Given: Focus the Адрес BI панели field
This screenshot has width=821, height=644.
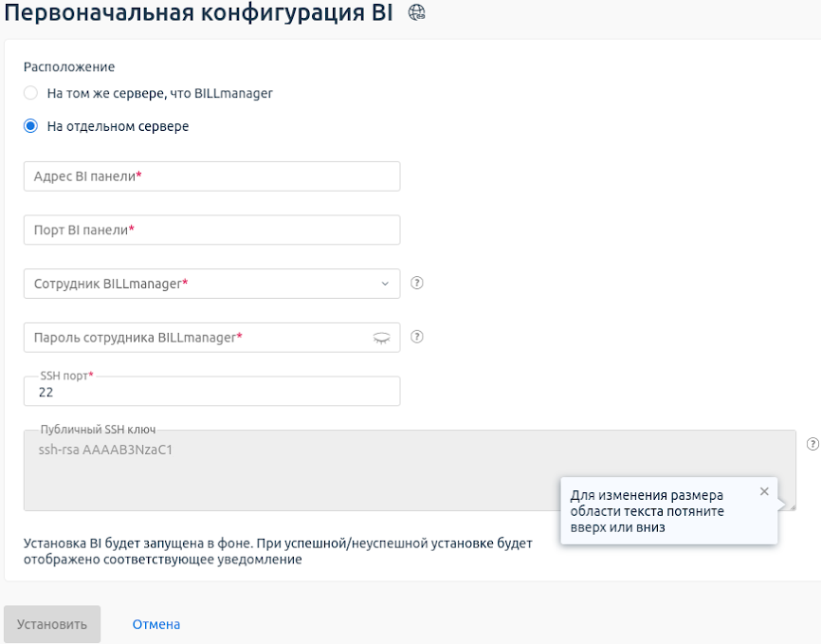Looking at the screenshot, I should coord(211,176).
